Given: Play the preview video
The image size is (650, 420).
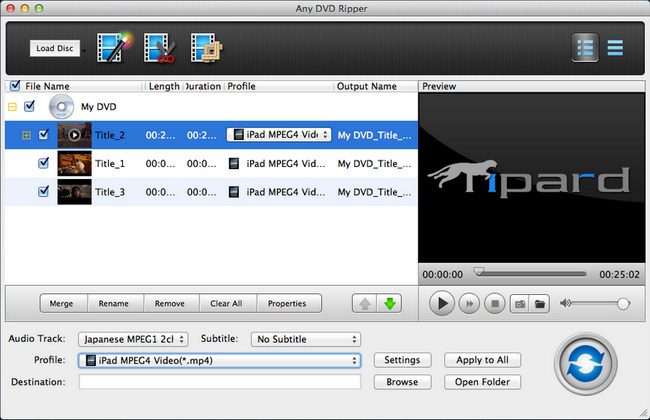Looking at the screenshot, I should (x=442, y=303).
